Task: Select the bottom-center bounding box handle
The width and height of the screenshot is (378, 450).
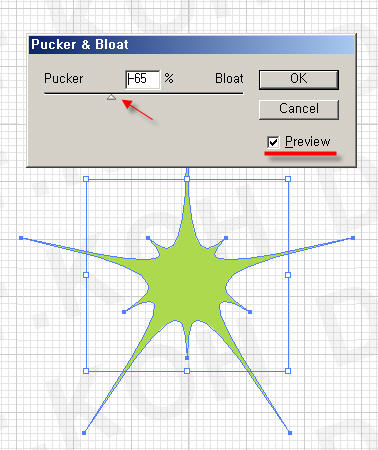Action: [x=187, y=371]
